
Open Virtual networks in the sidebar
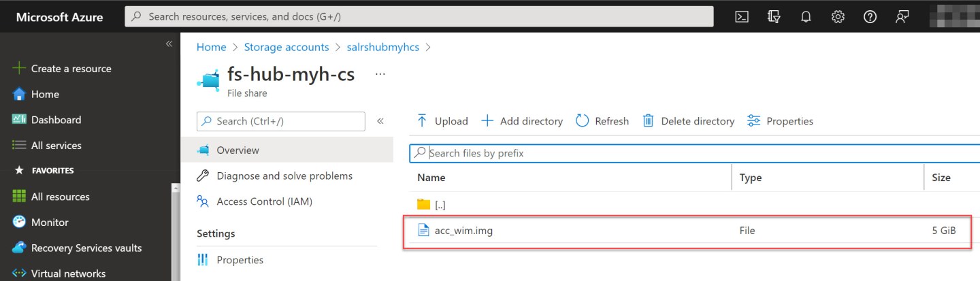[59, 274]
